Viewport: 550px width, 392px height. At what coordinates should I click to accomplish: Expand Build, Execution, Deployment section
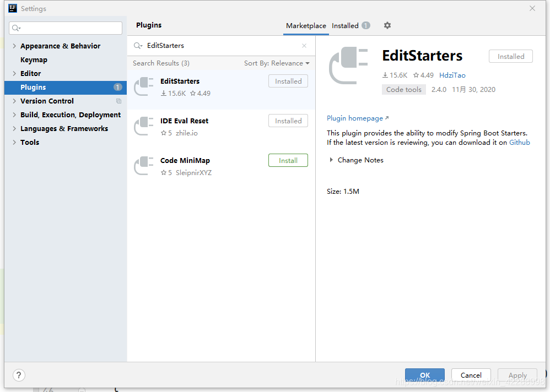pyautogui.click(x=14, y=115)
